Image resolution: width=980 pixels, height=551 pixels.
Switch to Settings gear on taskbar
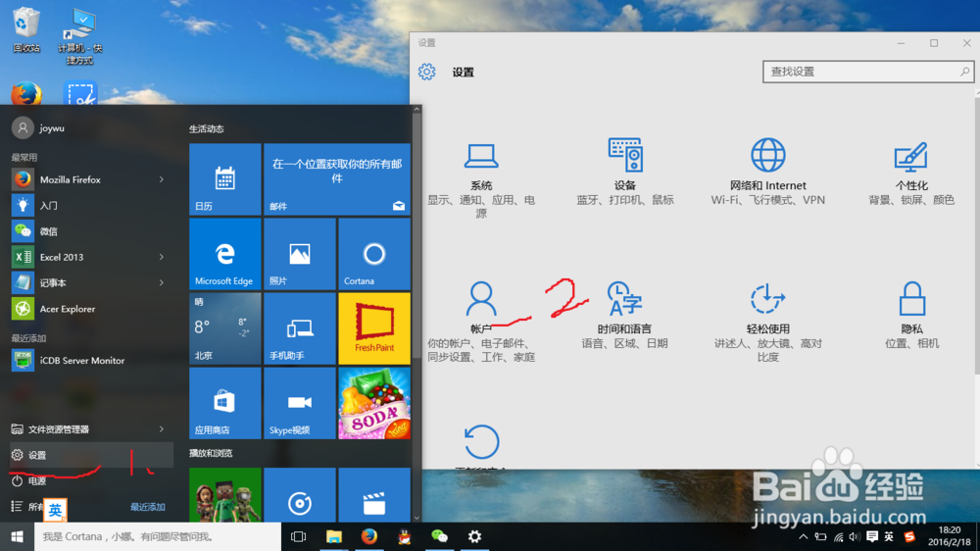pos(474,536)
